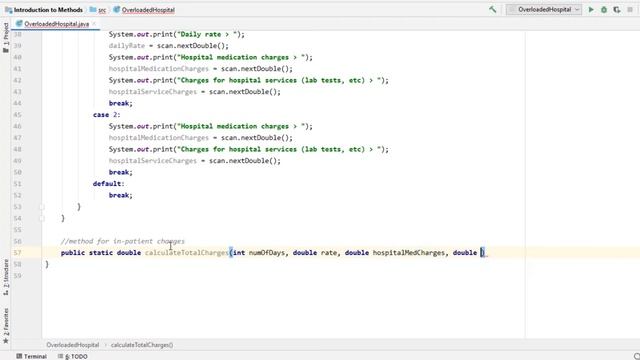
Task: Close the OverloadedHospital.java tab
Action: (94, 24)
